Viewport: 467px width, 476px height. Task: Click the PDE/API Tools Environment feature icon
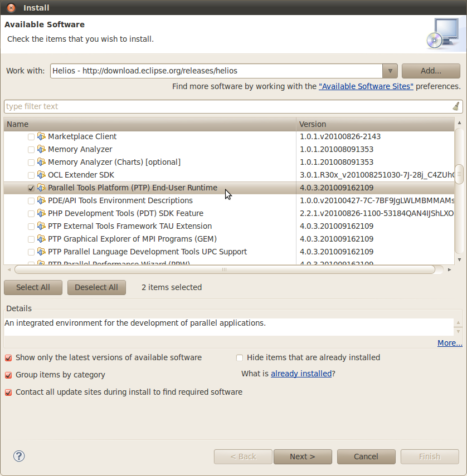tap(41, 200)
